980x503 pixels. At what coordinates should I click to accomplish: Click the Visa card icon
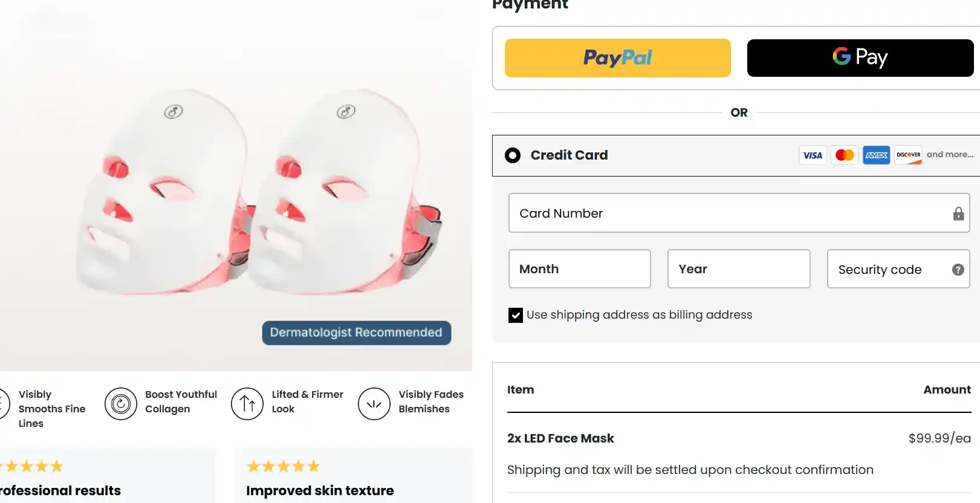coord(813,155)
